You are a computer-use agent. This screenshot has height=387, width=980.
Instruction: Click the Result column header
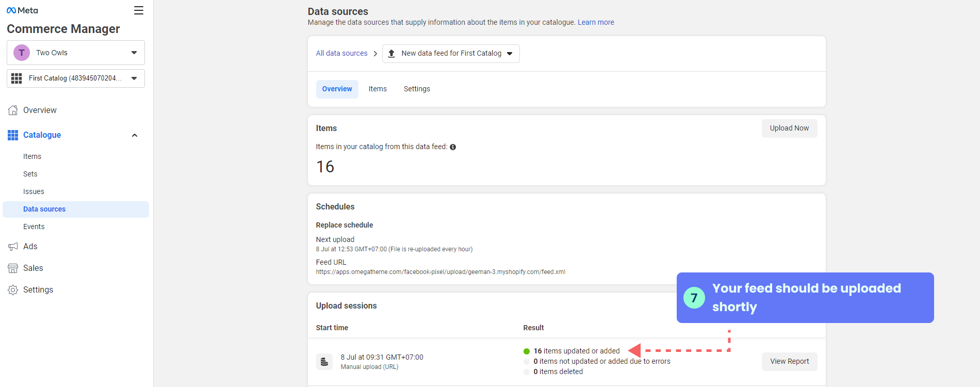533,328
